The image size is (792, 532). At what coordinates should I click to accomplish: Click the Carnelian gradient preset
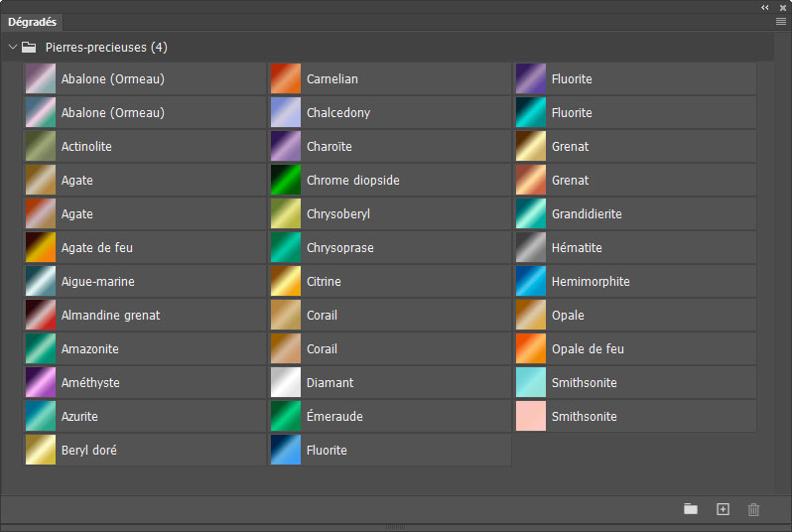pyautogui.click(x=286, y=79)
